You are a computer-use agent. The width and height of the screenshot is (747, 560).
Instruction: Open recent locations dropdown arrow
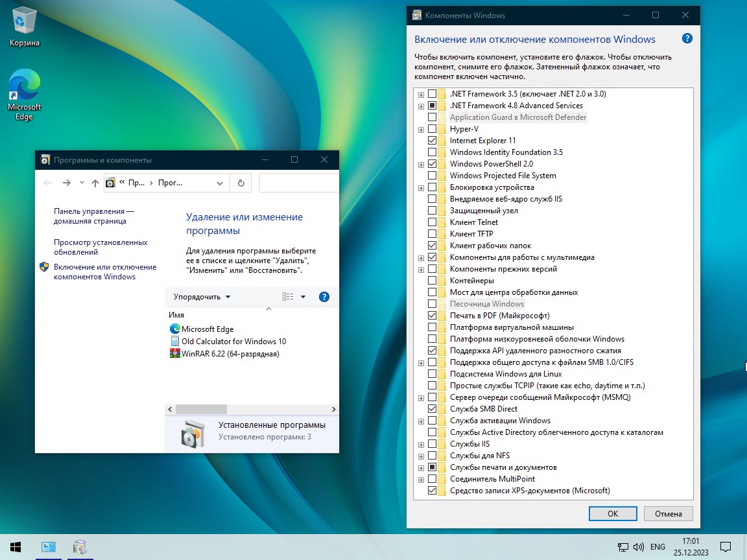click(x=82, y=183)
